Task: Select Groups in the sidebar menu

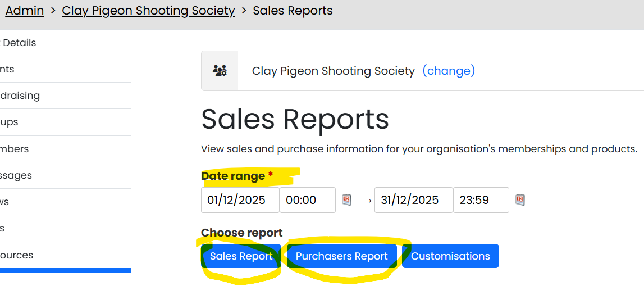Action: pos(10,122)
